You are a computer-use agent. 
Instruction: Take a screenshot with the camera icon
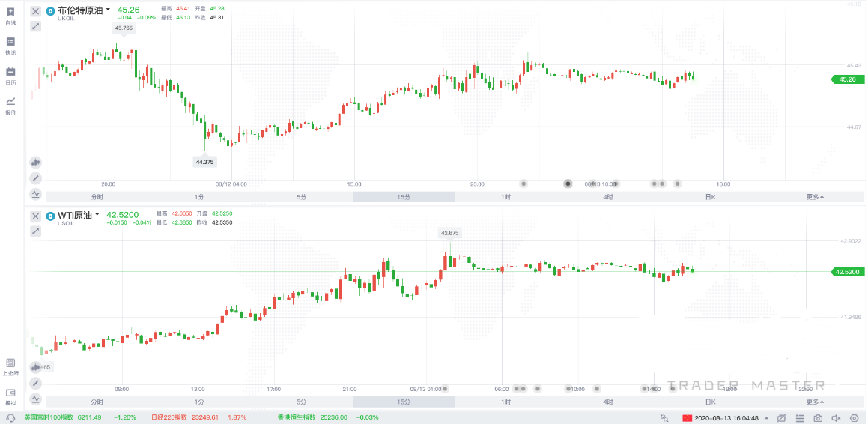[818, 417]
